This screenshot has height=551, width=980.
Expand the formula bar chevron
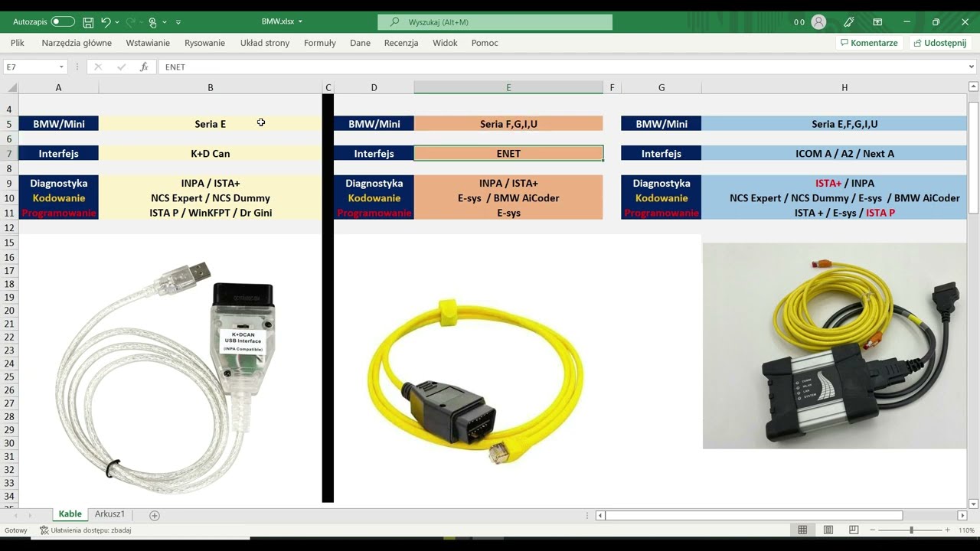pos(972,67)
